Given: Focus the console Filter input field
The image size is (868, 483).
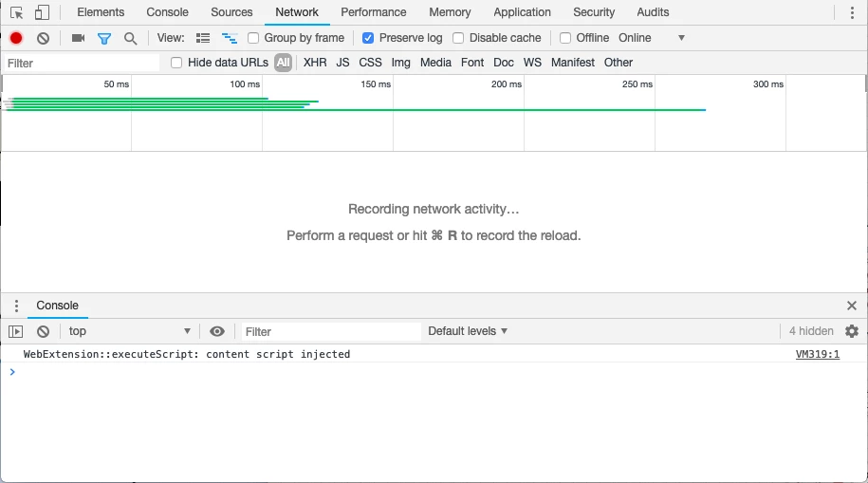Looking at the screenshot, I should click(331, 332).
